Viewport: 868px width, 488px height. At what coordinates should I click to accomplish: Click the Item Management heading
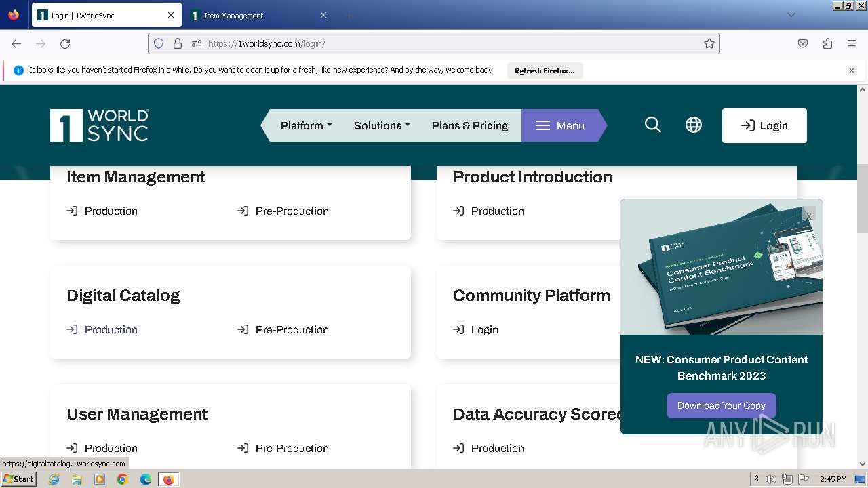click(x=136, y=177)
